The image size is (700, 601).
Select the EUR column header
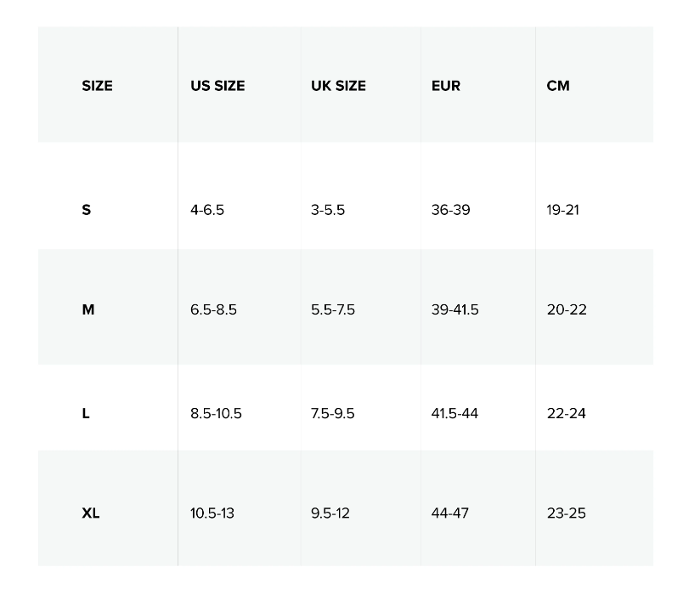(x=446, y=86)
